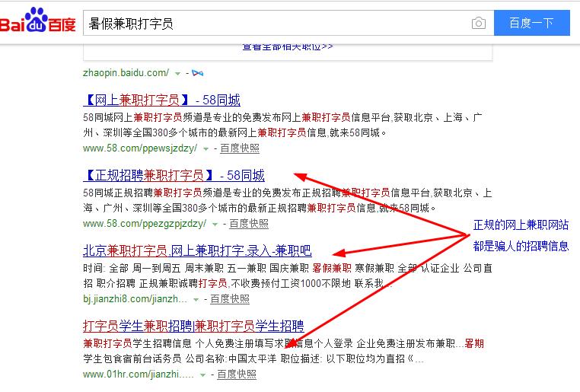Open the partially visible 查看全部相关职位 link
This screenshot has width=580, height=392.
tap(288, 47)
